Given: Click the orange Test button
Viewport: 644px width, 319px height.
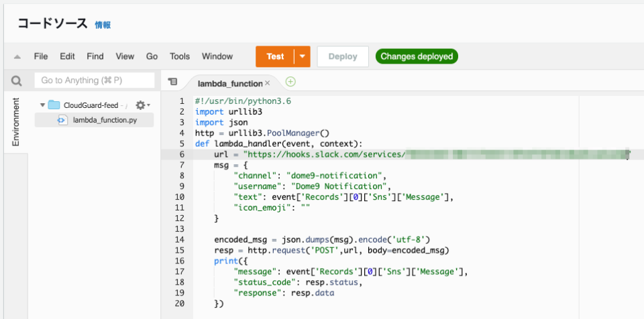Looking at the screenshot, I should (x=275, y=56).
